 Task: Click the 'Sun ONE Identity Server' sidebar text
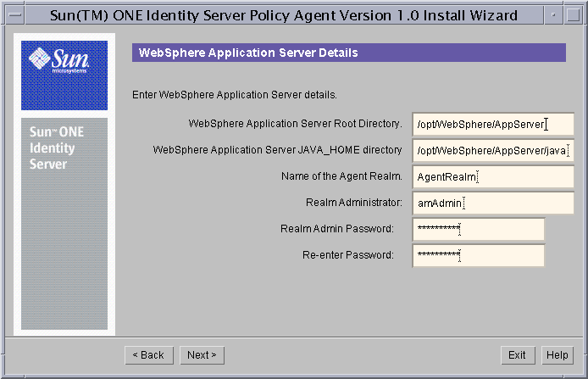(x=57, y=148)
